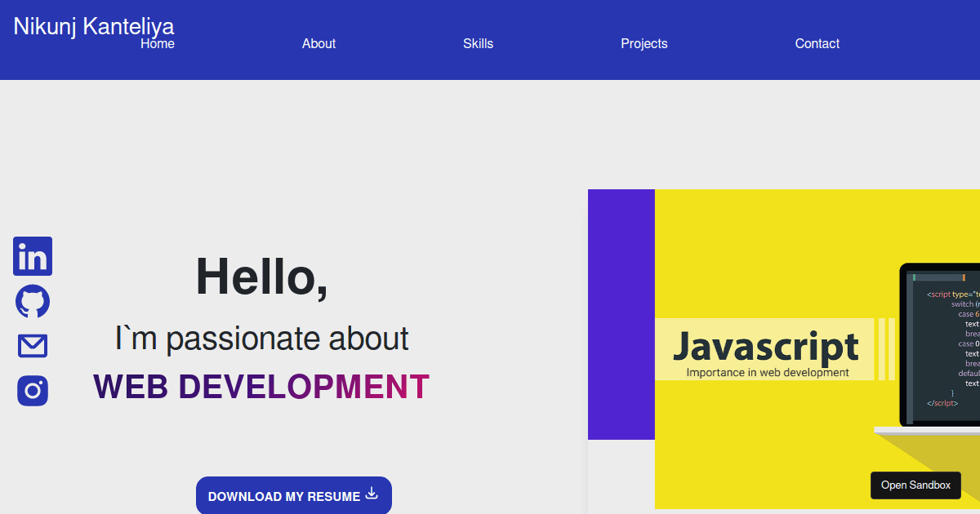
Task: Click the Nikunj Kanteliya site logo
Action: tap(92, 26)
